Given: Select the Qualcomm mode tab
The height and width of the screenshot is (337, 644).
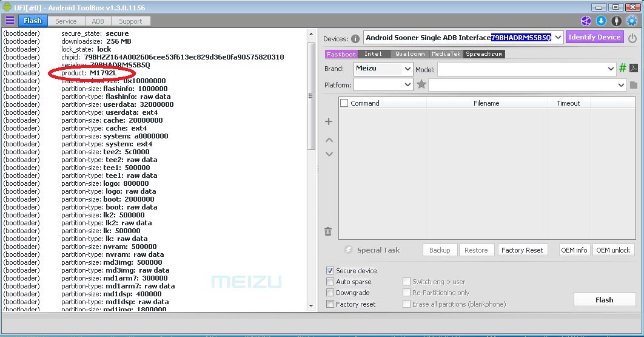Looking at the screenshot, I should point(410,54).
